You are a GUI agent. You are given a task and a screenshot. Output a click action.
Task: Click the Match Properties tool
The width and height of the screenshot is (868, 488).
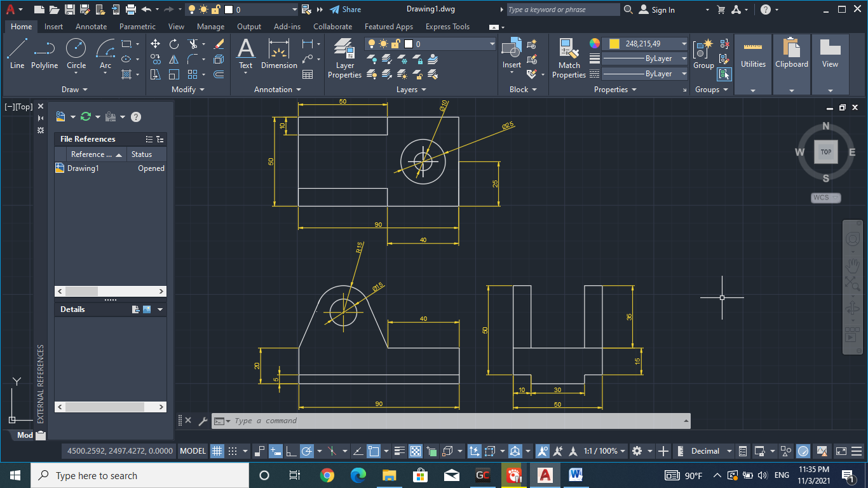(569, 58)
